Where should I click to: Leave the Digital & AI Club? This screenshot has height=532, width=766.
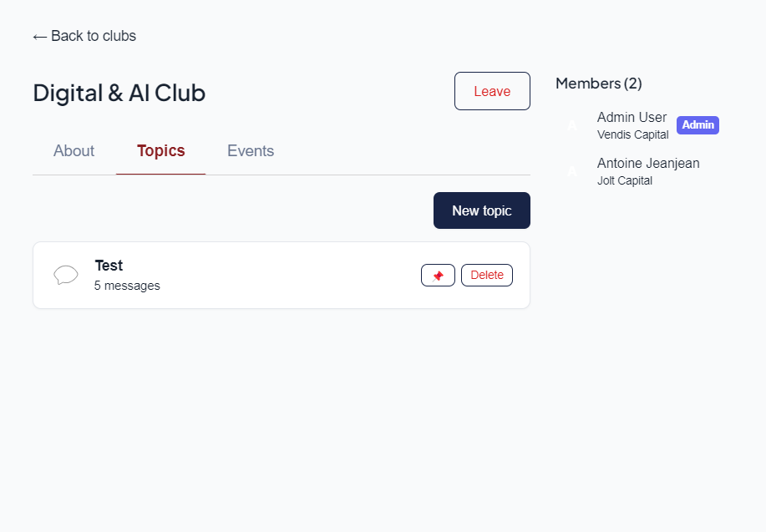(492, 91)
